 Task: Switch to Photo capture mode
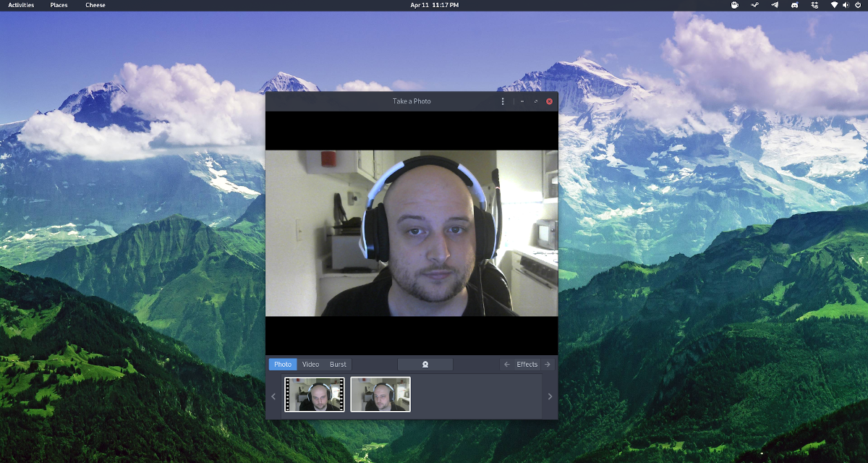pyautogui.click(x=283, y=365)
